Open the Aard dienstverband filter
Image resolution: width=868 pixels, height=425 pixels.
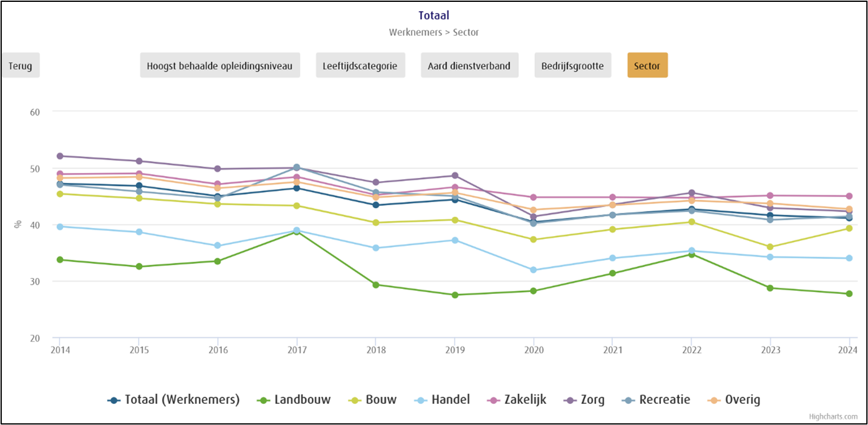469,65
